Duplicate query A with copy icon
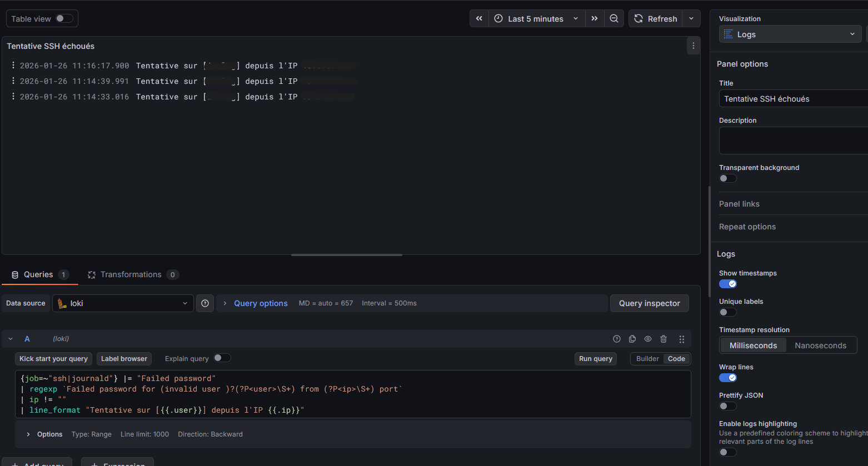868x466 pixels. click(632, 339)
